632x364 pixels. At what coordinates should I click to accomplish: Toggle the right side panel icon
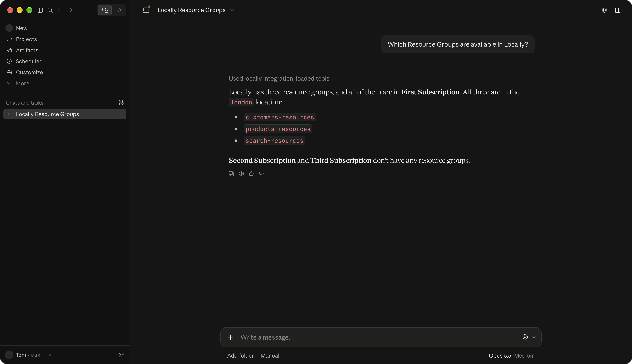click(618, 10)
